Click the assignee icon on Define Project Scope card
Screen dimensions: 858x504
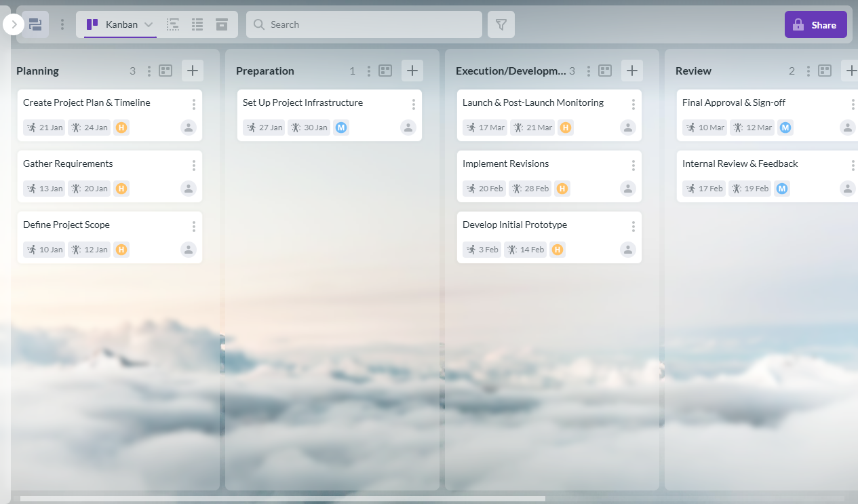(188, 250)
